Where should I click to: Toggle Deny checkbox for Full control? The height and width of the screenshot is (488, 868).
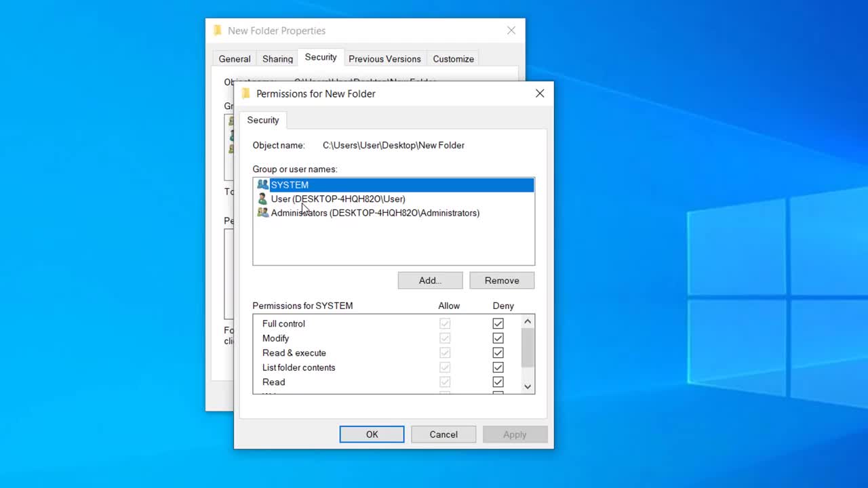coord(498,324)
